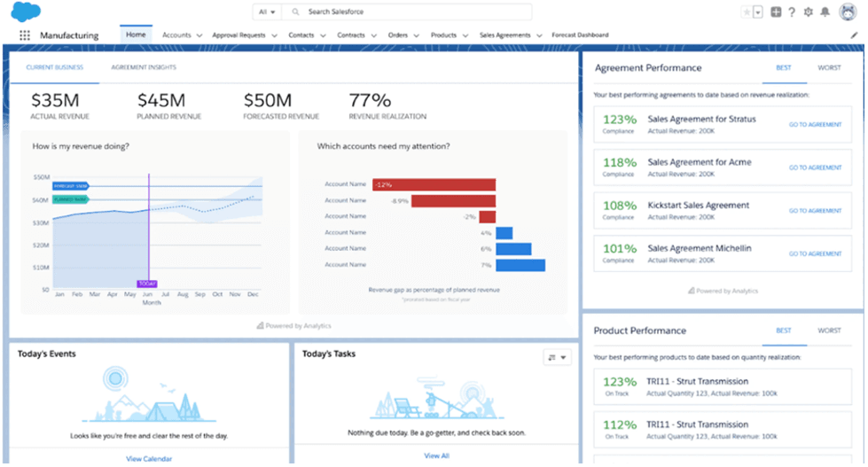Open the search scope All dropdown
The width and height of the screenshot is (868, 467).
click(x=266, y=12)
